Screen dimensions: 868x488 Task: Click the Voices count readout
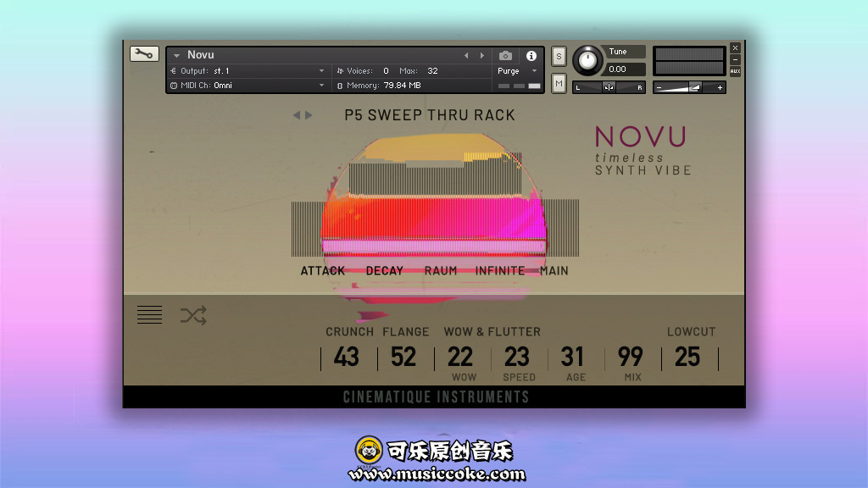[x=363, y=71]
